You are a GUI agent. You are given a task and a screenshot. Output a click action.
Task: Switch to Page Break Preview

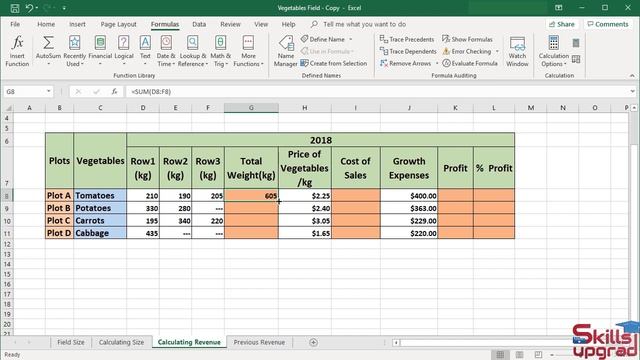538,354
